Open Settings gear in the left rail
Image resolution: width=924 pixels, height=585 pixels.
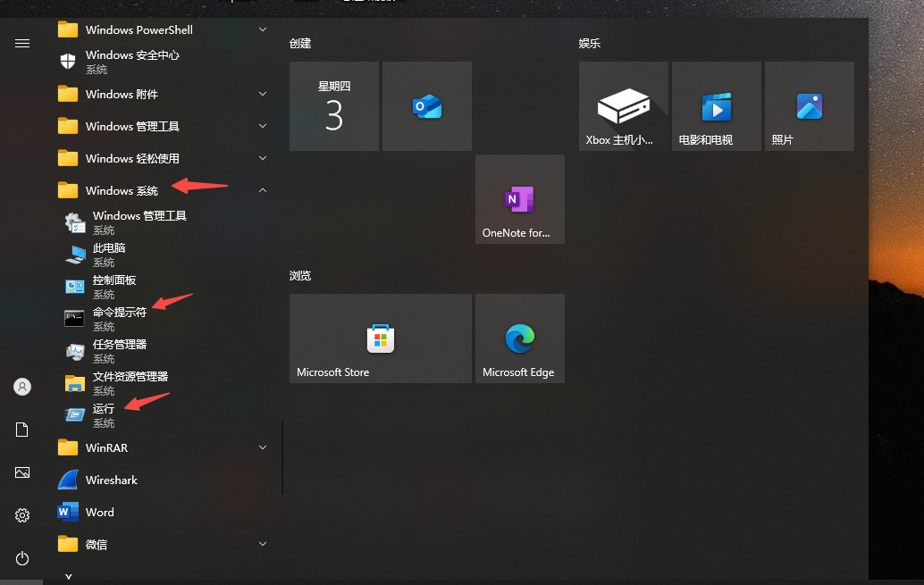[22, 515]
